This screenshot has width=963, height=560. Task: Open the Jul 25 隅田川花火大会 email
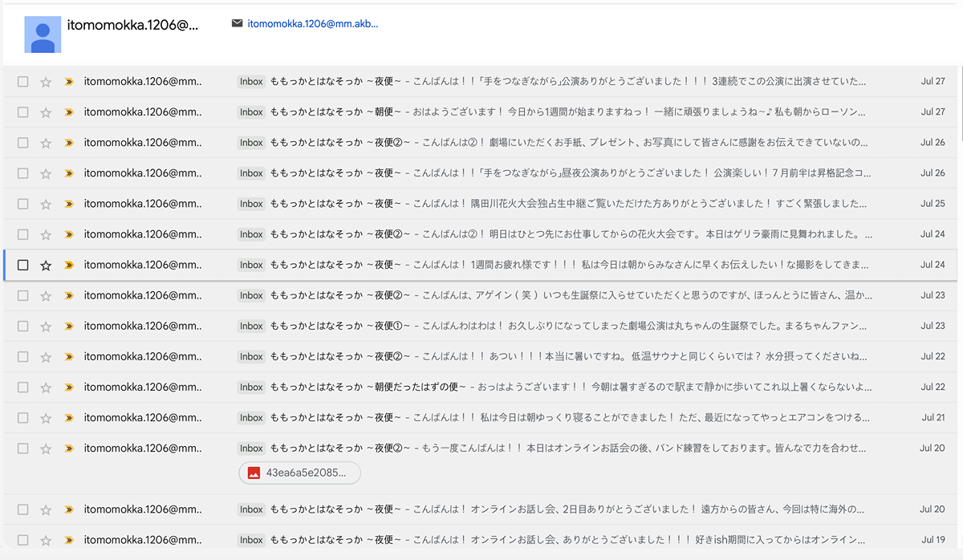481,204
